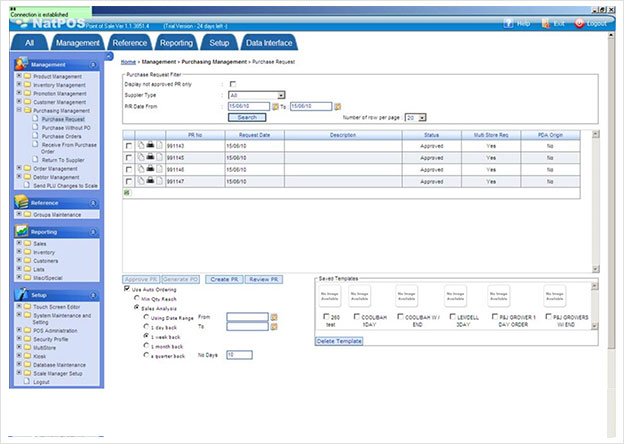Open Purchase Orders in sidebar
Viewport: 624px width, 444px height.
click(62, 136)
